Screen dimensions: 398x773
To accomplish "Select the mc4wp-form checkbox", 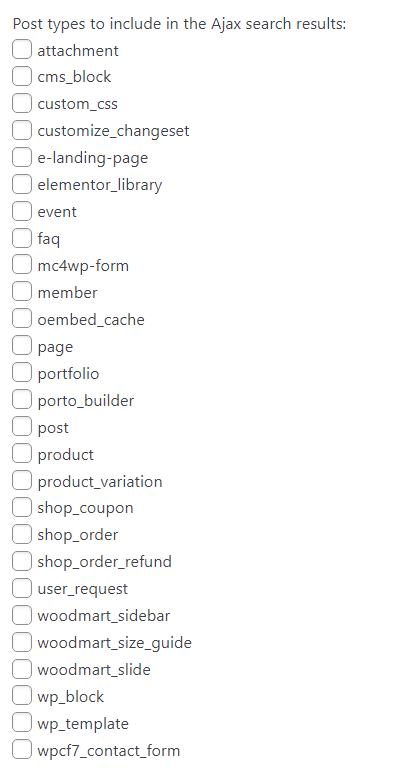I will [22, 265].
